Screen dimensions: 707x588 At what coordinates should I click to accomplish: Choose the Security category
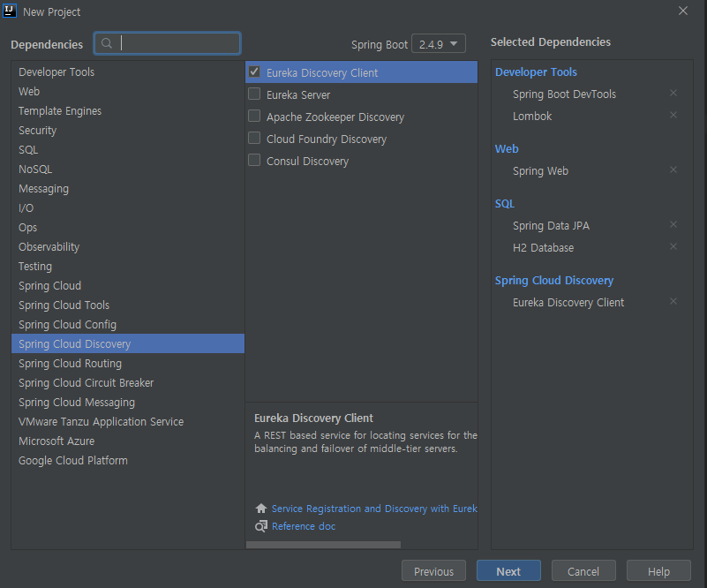(x=128, y=131)
